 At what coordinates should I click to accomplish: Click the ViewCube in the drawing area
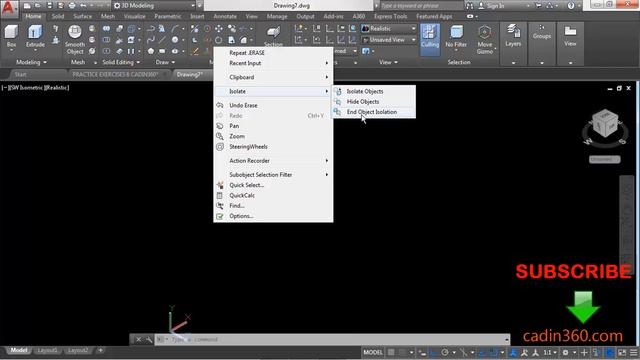pyautogui.click(x=605, y=124)
